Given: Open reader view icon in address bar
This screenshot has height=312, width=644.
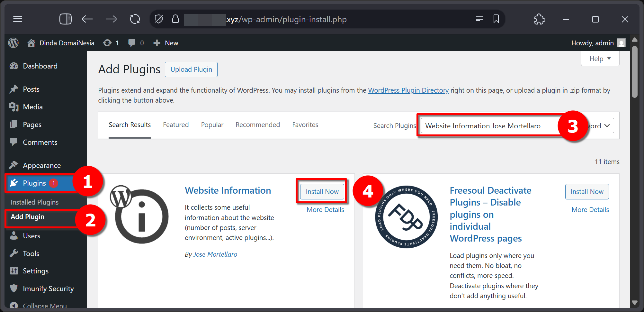Looking at the screenshot, I should (479, 19).
